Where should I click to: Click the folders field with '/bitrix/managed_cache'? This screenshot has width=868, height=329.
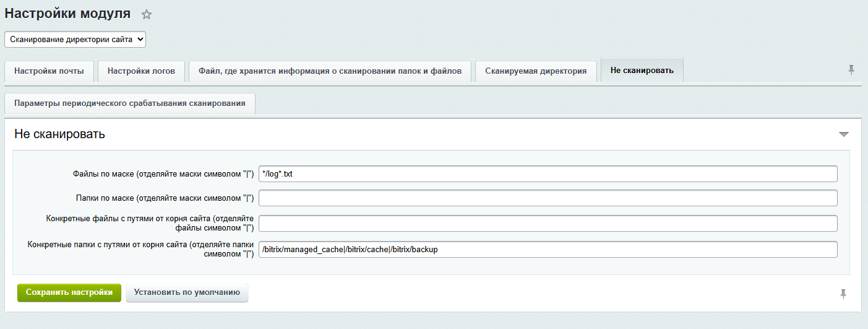[x=548, y=250]
